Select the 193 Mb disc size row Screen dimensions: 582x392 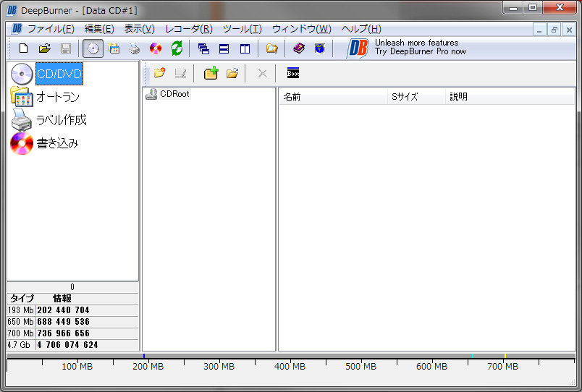[72, 310]
